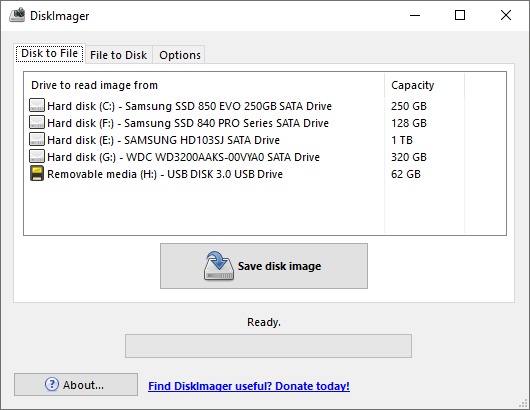Click the 1 TB capacity value
Screen dimensions: 530x410
(402, 140)
